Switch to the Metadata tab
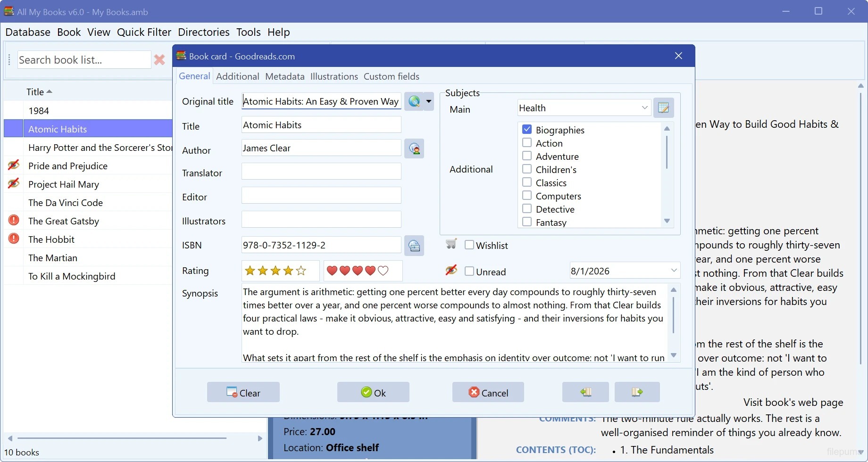Image resolution: width=868 pixels, height=462 pixels. click(x=285, y=76)
